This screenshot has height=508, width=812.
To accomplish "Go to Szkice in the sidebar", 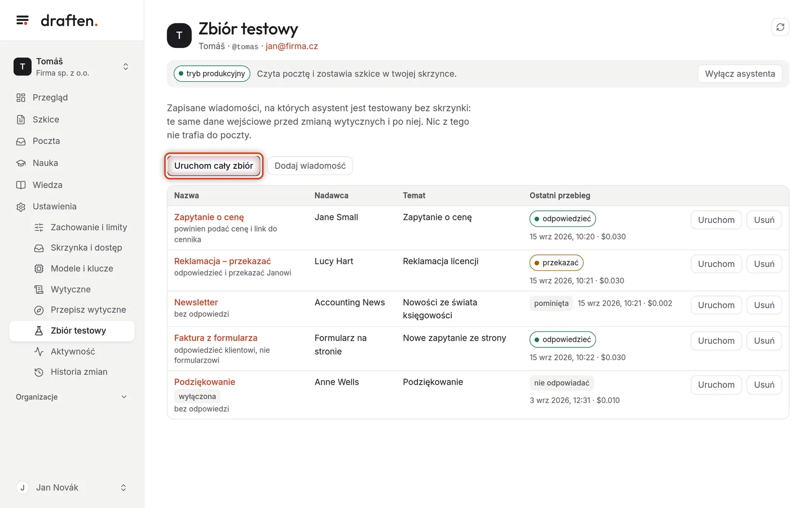I will coord(72,120).
